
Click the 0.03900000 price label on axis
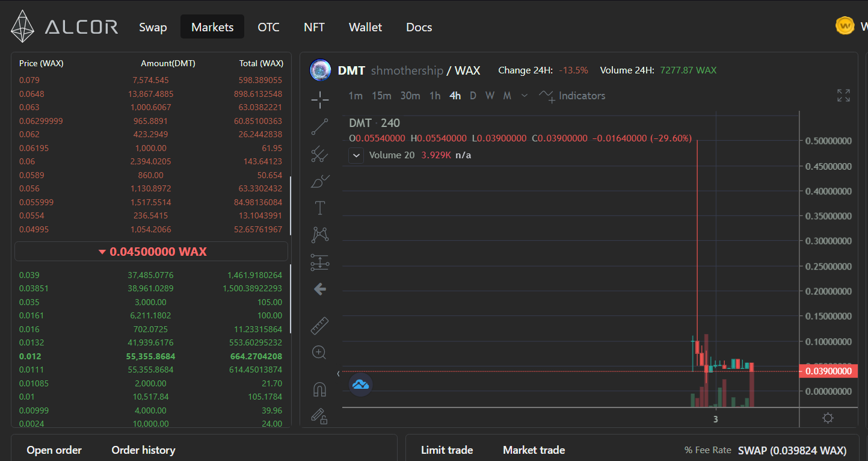tap(828, 371)
